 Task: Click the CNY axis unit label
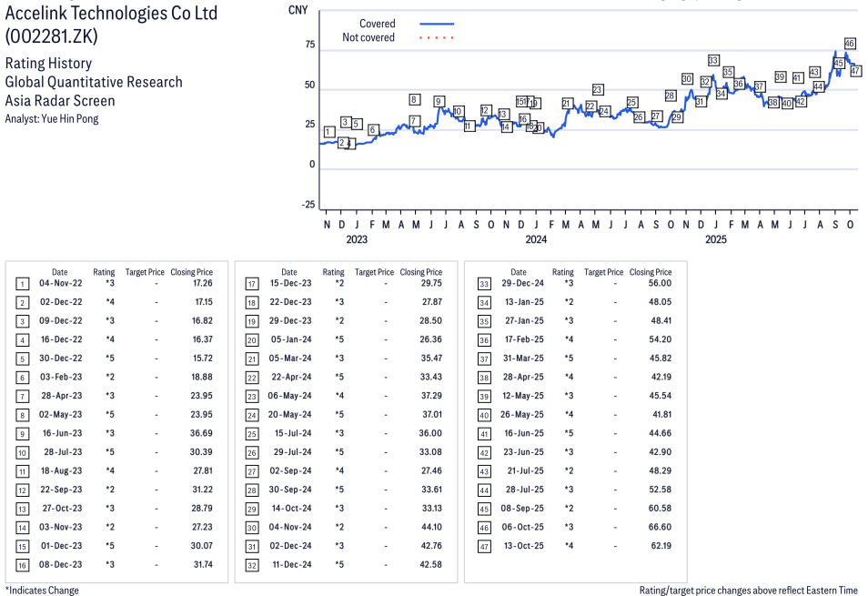click(x=297, y=10)
